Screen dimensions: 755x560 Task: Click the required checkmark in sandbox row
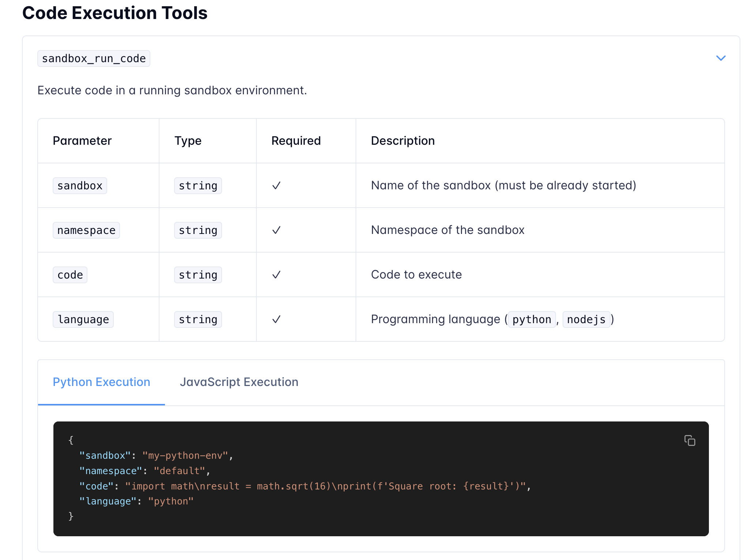click(x=277, y=186)
